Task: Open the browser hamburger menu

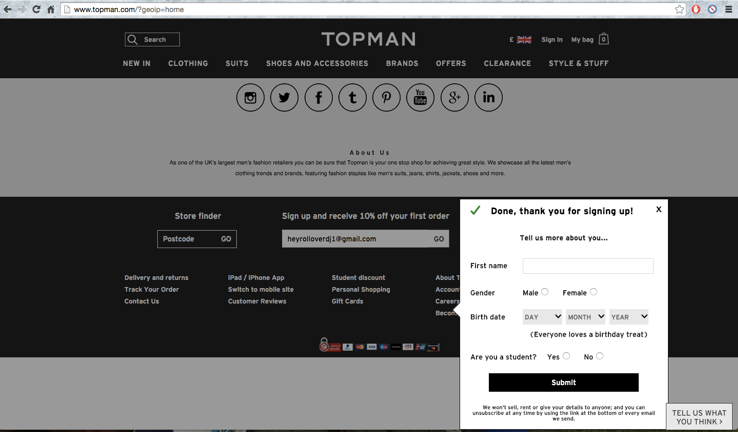Action: click(x=729, y=9)
